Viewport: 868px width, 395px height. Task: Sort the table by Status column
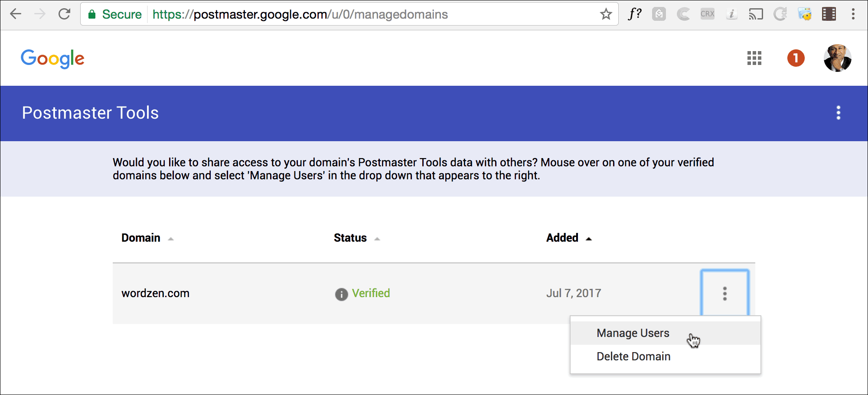tap(350, 238)
